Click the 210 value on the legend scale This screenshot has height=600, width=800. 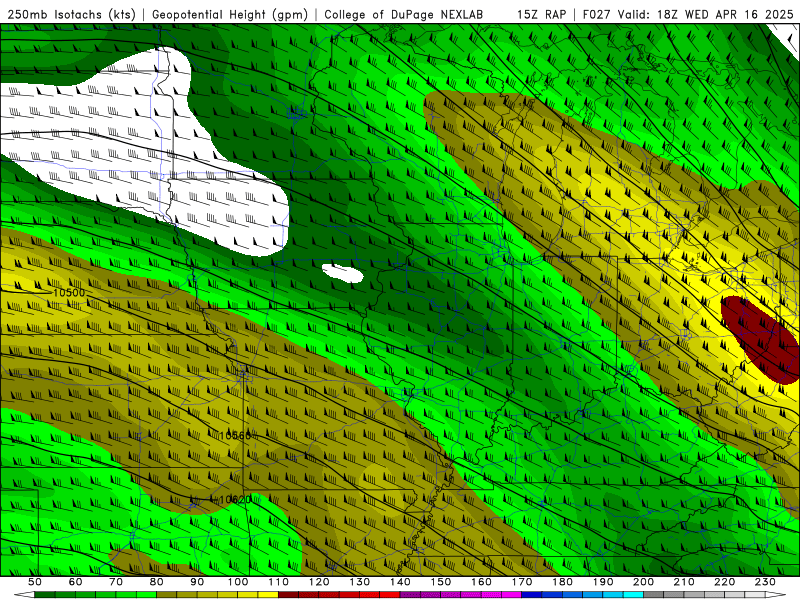pyautogui.click(x=684, y=582)
